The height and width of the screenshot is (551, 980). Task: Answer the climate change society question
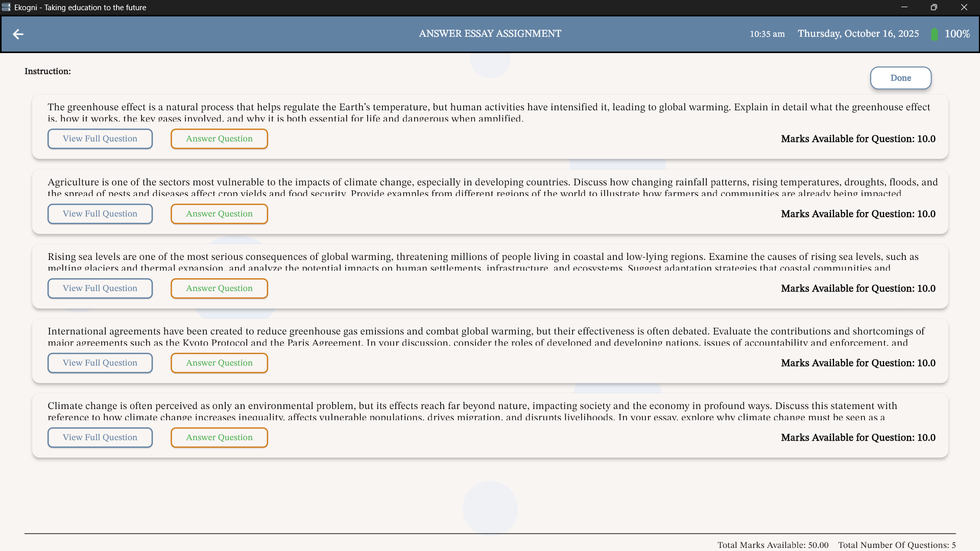[219, 438]
